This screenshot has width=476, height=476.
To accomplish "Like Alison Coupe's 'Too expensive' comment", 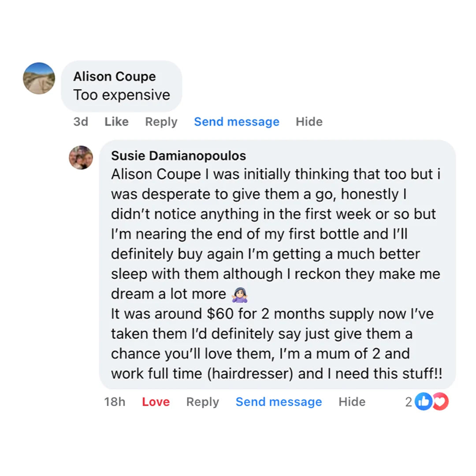I will [x=116, y=122].
